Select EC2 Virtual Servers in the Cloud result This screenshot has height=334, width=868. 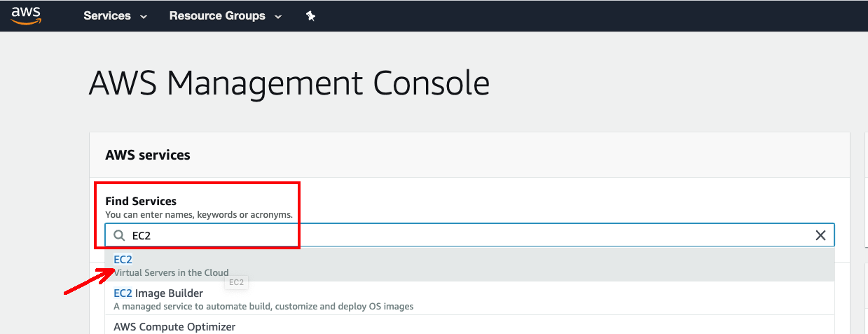point(469,265)
